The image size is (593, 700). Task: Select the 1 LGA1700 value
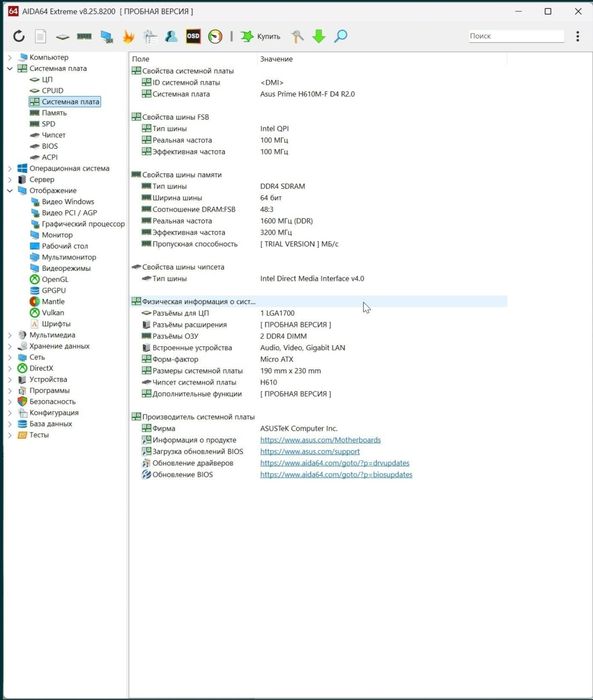coord(277,313)
